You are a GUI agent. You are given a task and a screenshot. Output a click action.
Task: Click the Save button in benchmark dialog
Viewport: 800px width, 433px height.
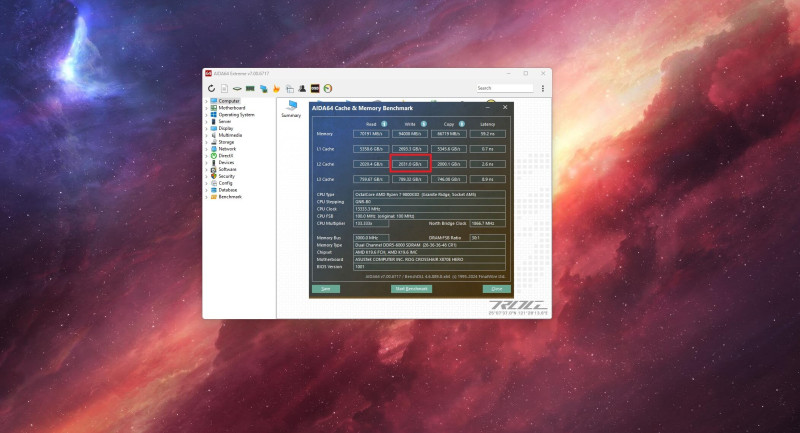coord(326,289)
